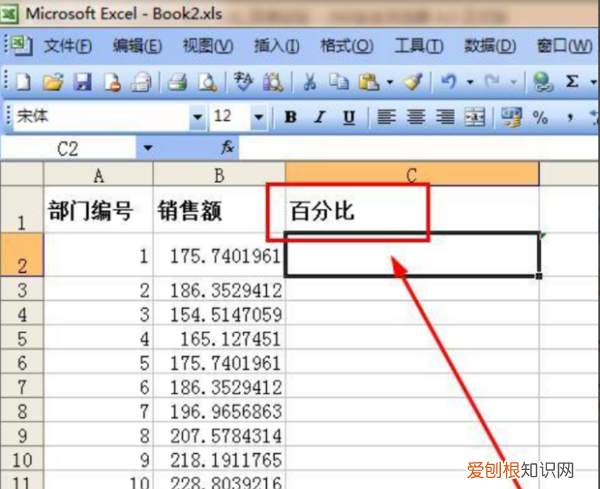Select column B header

pyautogui.click(x=219, y=174)
